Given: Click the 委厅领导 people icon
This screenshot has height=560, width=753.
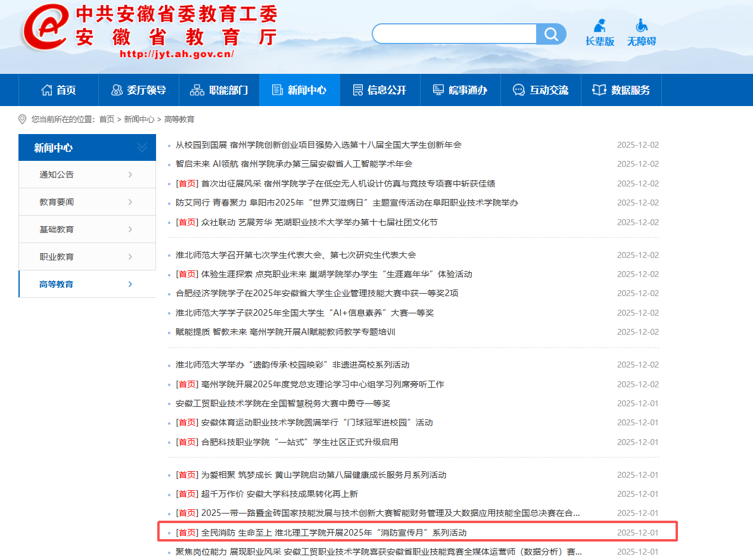Looking at the screenshot, I should point(117,90).
